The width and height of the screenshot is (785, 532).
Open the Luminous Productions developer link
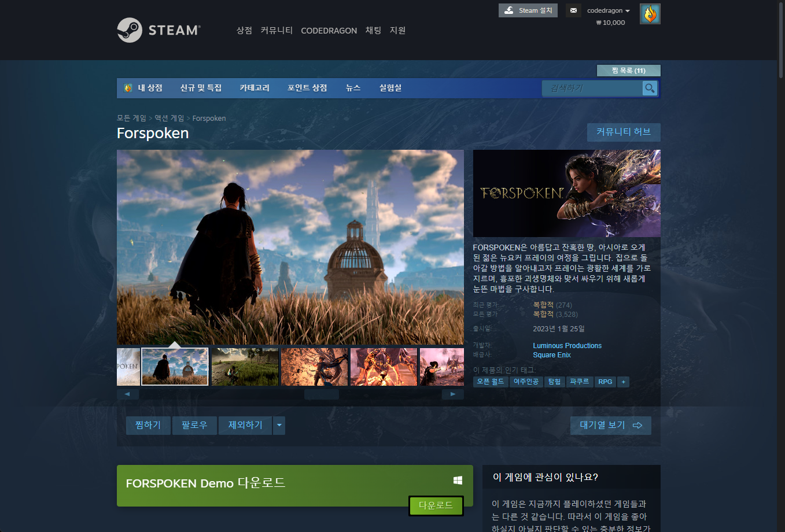point(567,346)
